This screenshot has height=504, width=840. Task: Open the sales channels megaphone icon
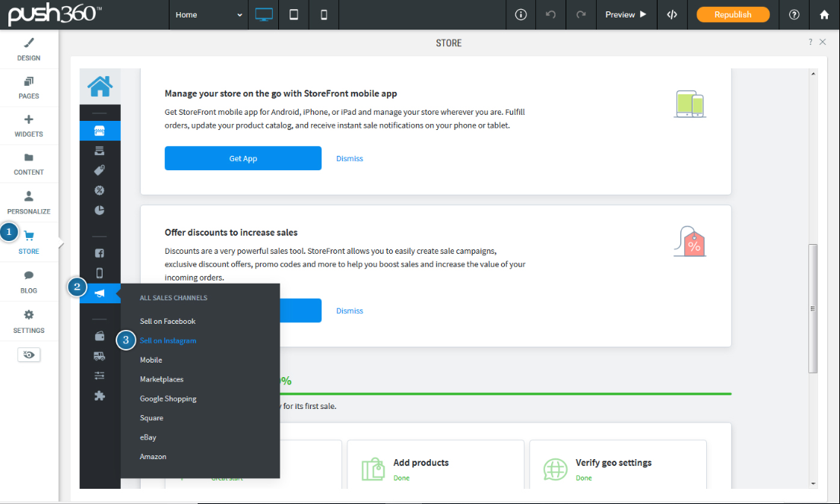click(x=100, y=293)
